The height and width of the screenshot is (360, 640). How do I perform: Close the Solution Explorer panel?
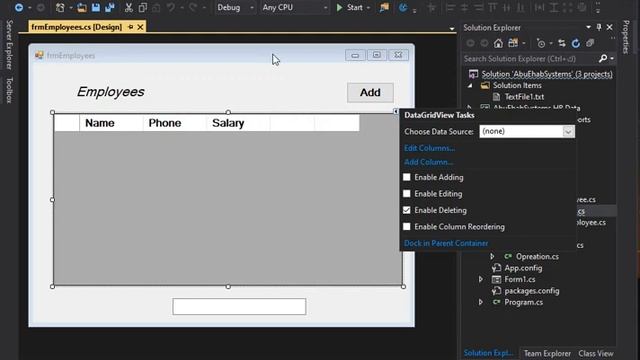(609, 27)
